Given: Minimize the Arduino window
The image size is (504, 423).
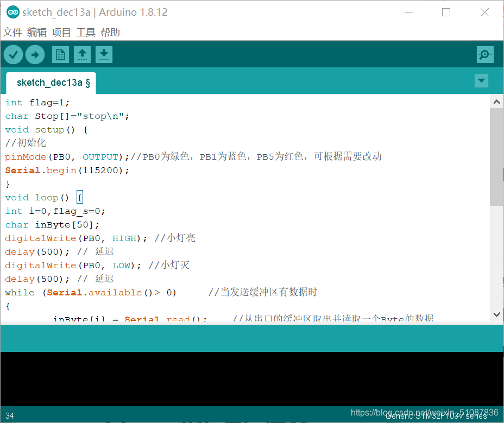Looking at the screenshot, I should tap(408, 12).
